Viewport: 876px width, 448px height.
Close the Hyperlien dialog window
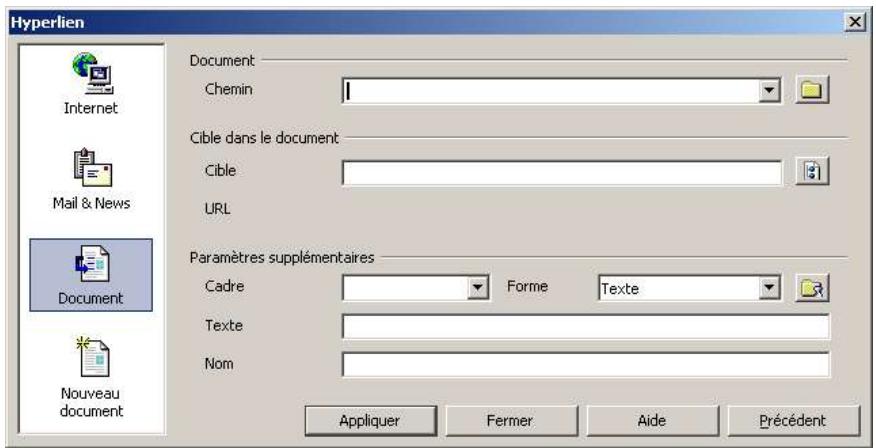(855, 22)
